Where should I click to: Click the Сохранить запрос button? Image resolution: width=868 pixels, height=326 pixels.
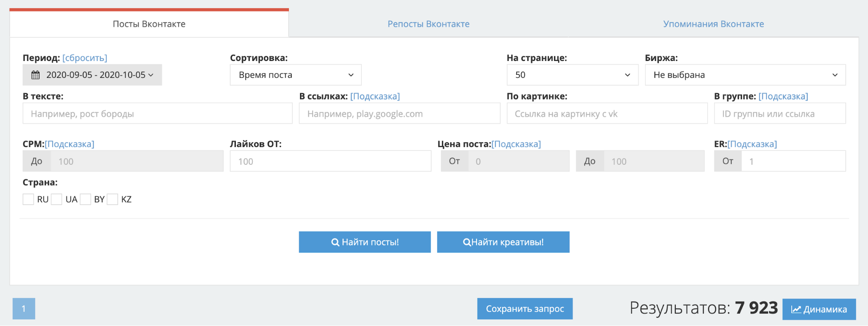click(525, 309)
